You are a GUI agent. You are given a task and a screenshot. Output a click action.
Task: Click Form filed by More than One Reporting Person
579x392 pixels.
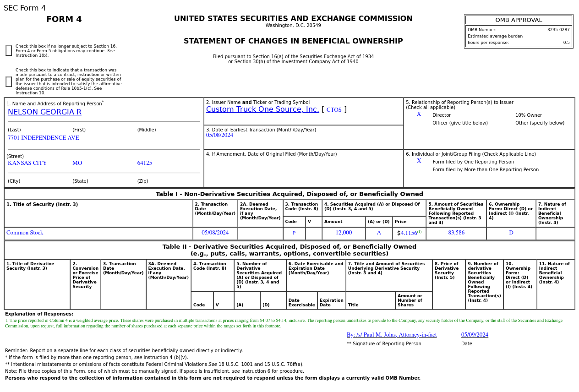pos(486,169)
